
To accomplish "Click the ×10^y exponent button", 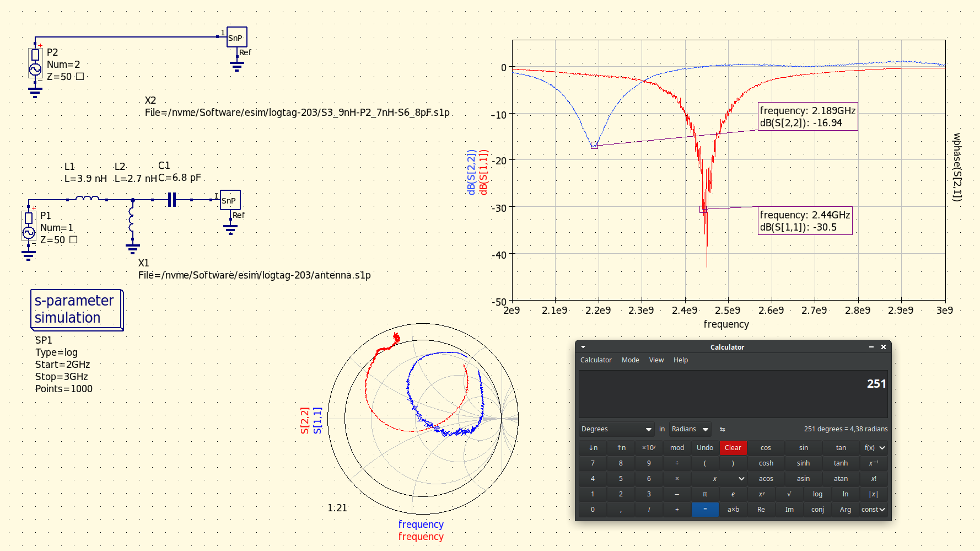I will pos(649,448).
